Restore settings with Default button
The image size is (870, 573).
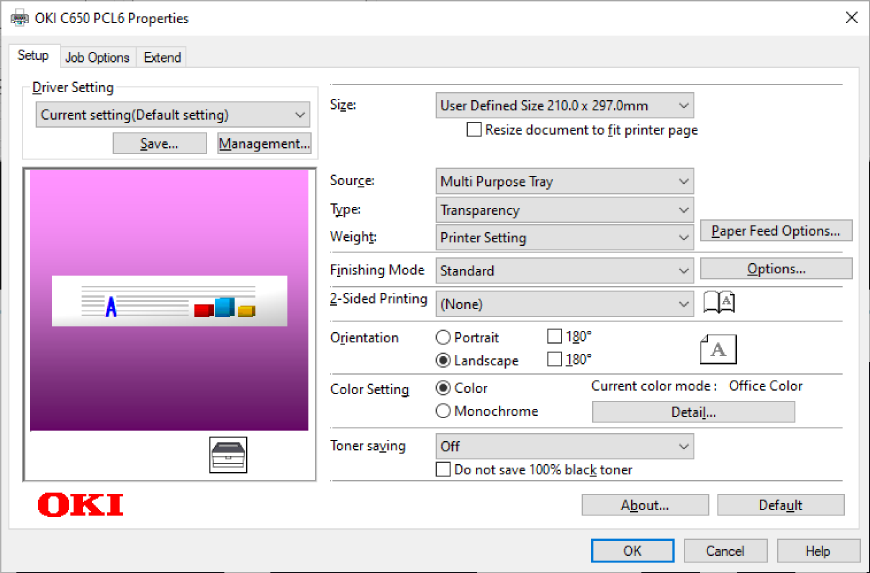tap(781, 505)
